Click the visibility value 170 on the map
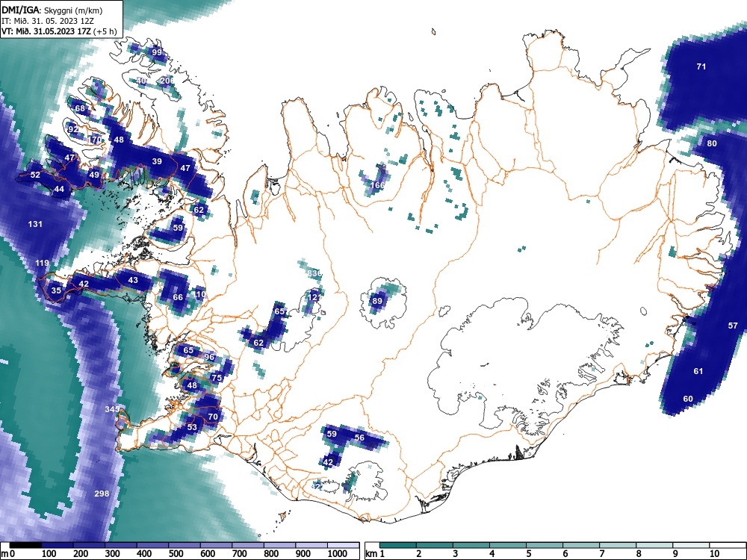Screen dimensions: 747x560 point(96,140)
